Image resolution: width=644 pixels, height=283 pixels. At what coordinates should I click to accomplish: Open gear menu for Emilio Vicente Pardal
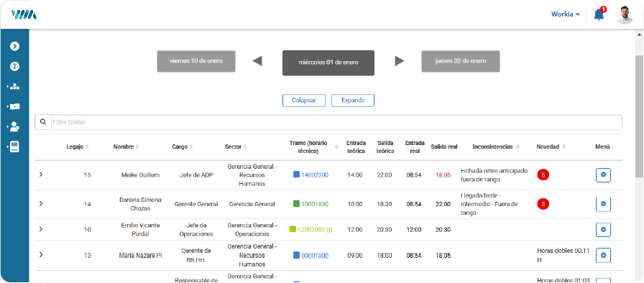[603, 229]
